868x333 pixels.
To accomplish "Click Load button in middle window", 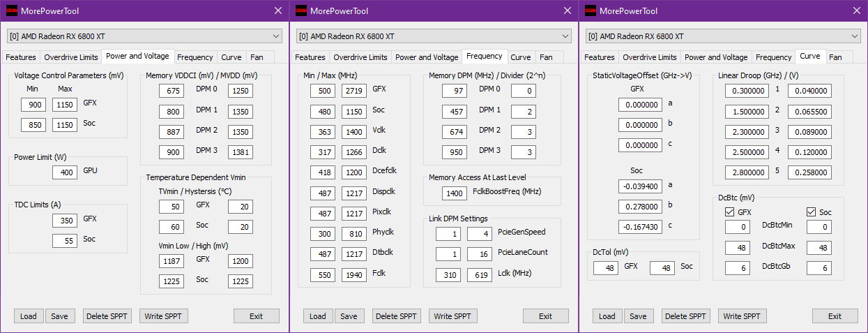I will (318, 316).
